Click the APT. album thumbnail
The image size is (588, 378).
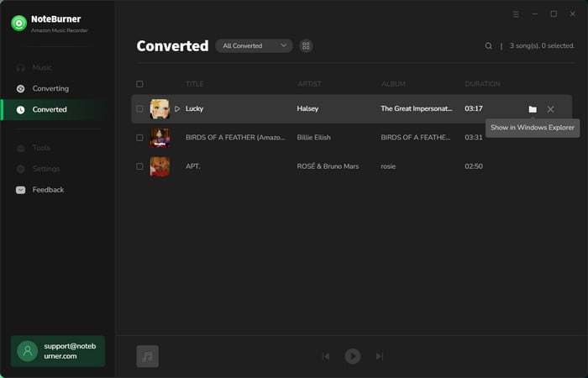[x=160, y=166]
